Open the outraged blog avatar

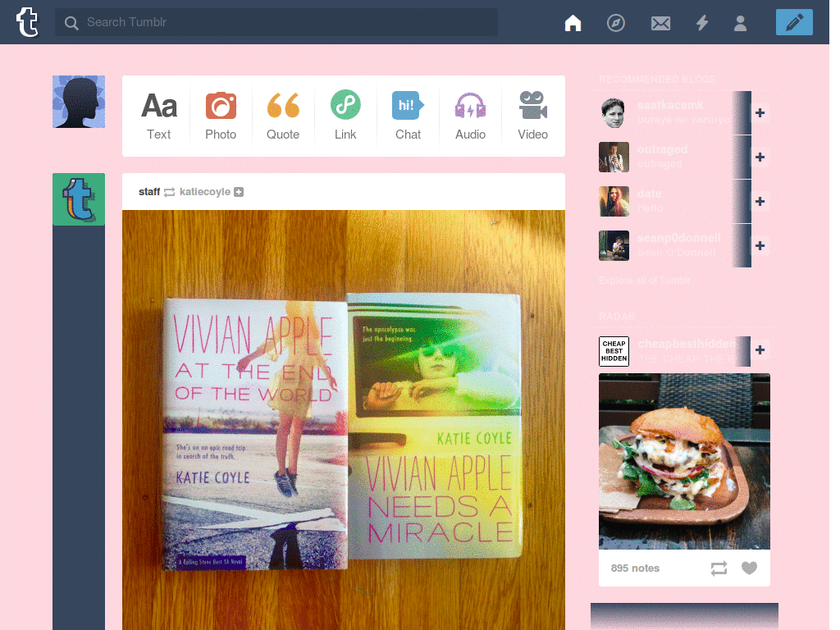coord(614,157)
